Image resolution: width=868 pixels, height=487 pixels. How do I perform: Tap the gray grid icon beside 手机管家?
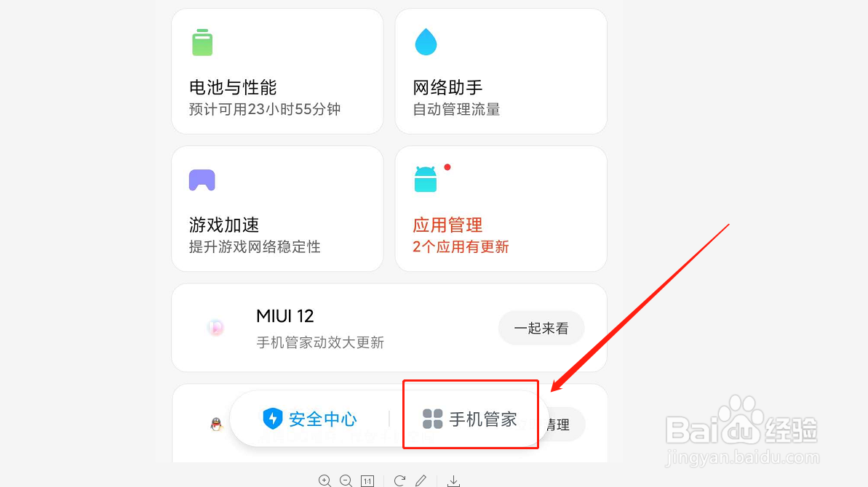tap(432, 419)
